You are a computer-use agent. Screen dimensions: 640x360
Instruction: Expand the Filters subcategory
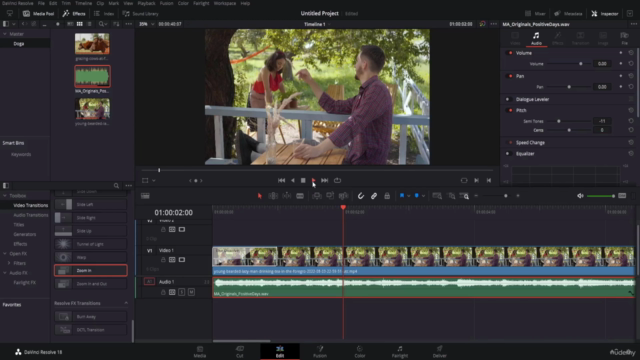coord(9,263)
